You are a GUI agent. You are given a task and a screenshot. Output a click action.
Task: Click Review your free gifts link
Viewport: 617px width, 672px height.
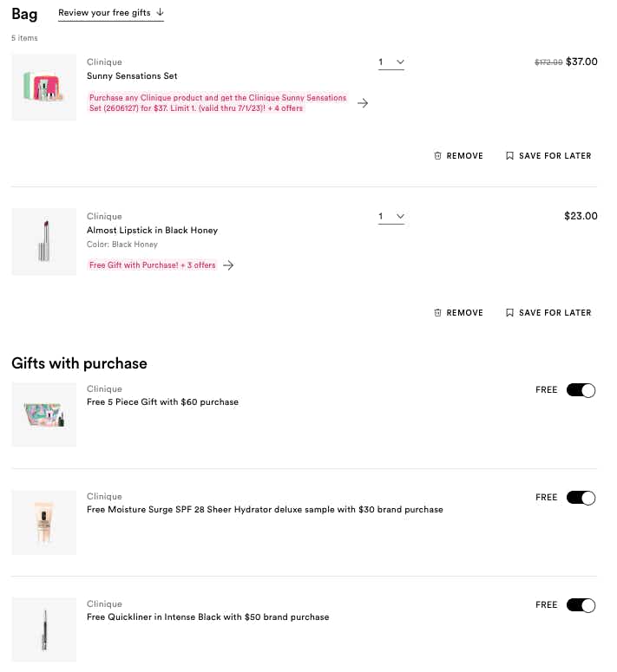point(105,13)
